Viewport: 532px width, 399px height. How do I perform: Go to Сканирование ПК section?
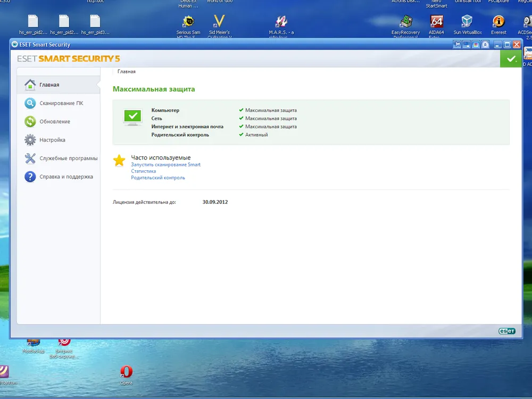click(x=61, y=103)
